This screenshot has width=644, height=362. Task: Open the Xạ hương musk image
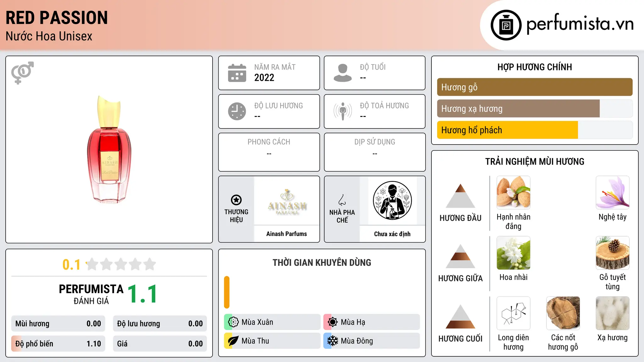coord(613,313)
